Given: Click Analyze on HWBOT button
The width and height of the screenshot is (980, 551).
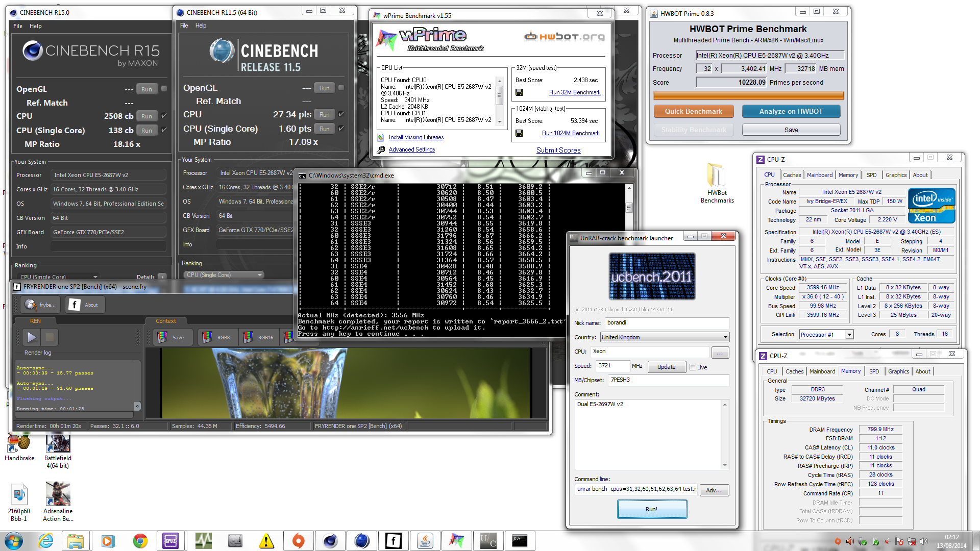Looking at the screenshot, I should pyautogui.click(x=791, y=111).
